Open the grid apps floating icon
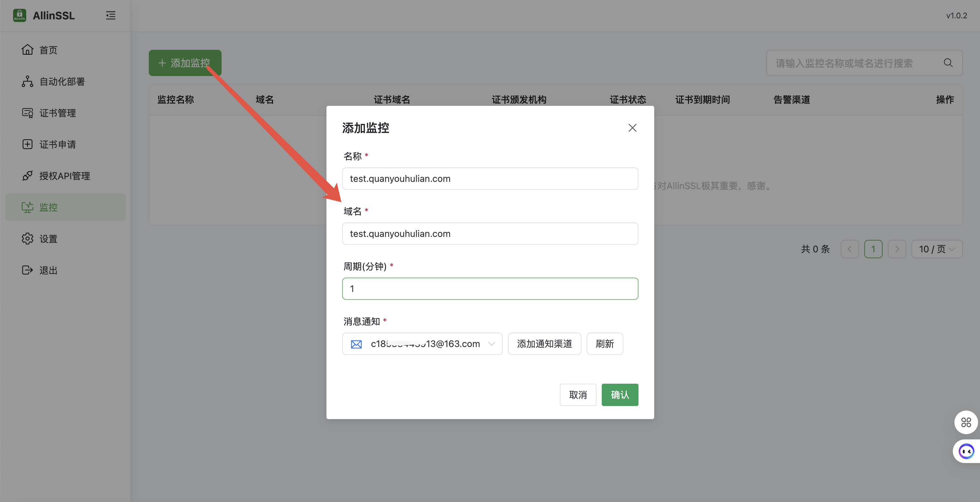The image size is (980, 502). (x=966, y=422)
